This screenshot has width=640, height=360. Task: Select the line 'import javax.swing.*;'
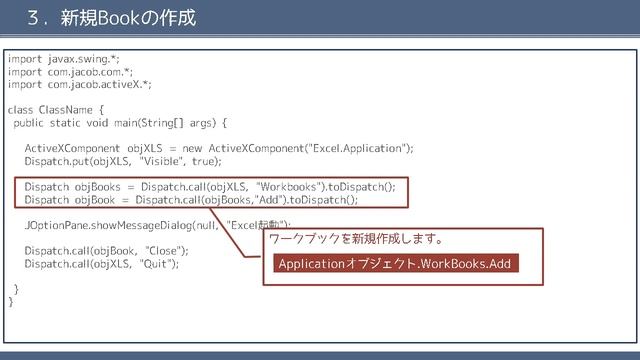pos(64,59)
